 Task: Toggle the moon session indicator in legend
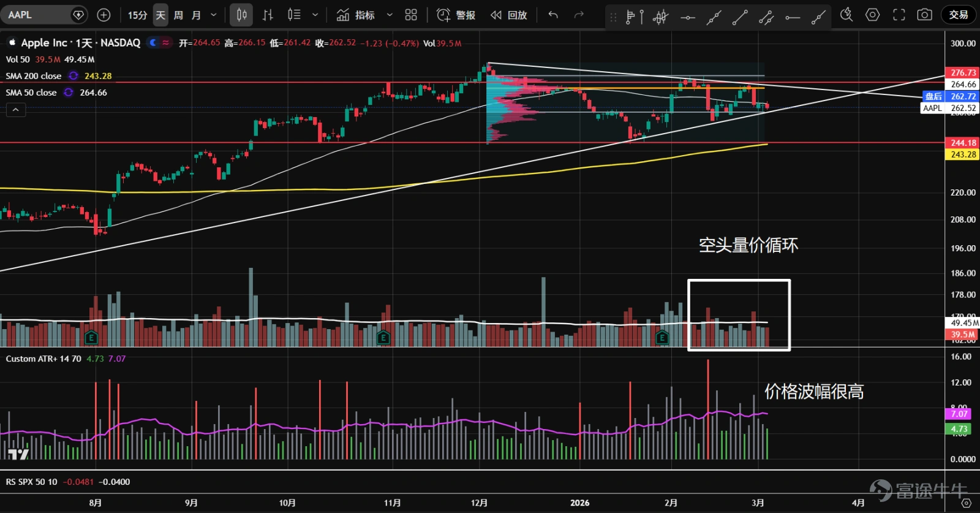[153, 42]
